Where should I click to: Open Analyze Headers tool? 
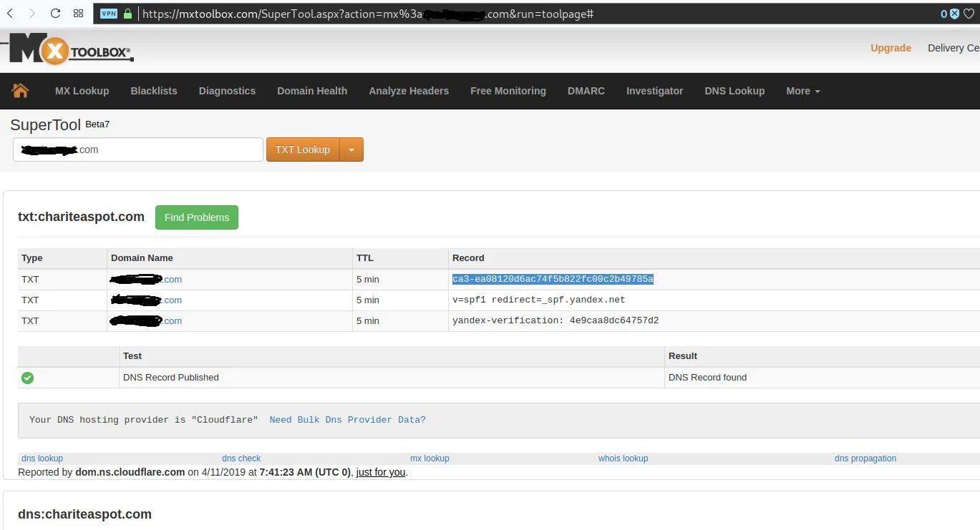point(409,91)
